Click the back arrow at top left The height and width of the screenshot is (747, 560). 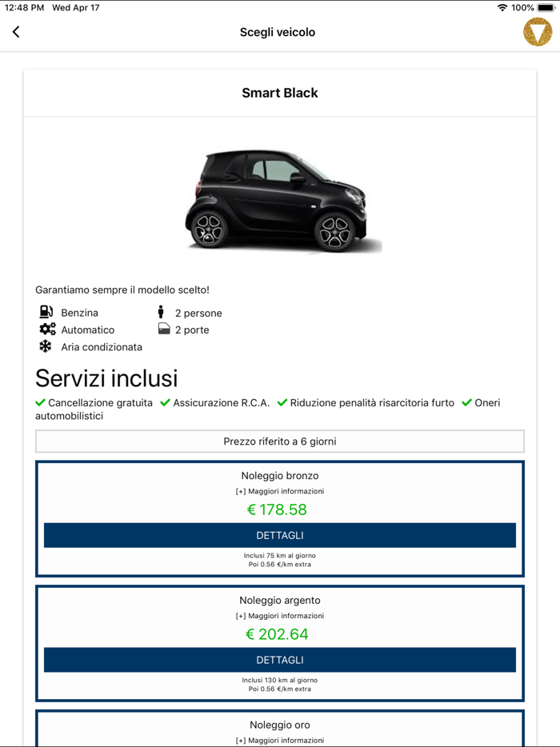point(16,32)
